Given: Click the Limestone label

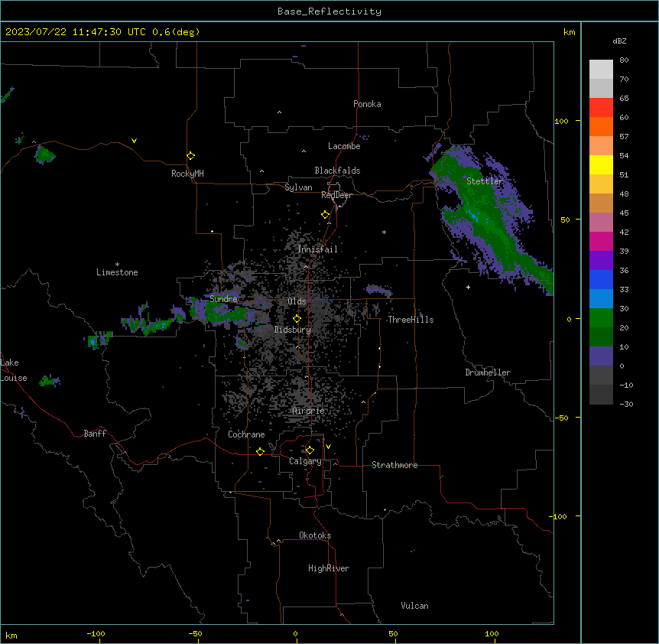Looking at the screenshot, I should 117,272.
